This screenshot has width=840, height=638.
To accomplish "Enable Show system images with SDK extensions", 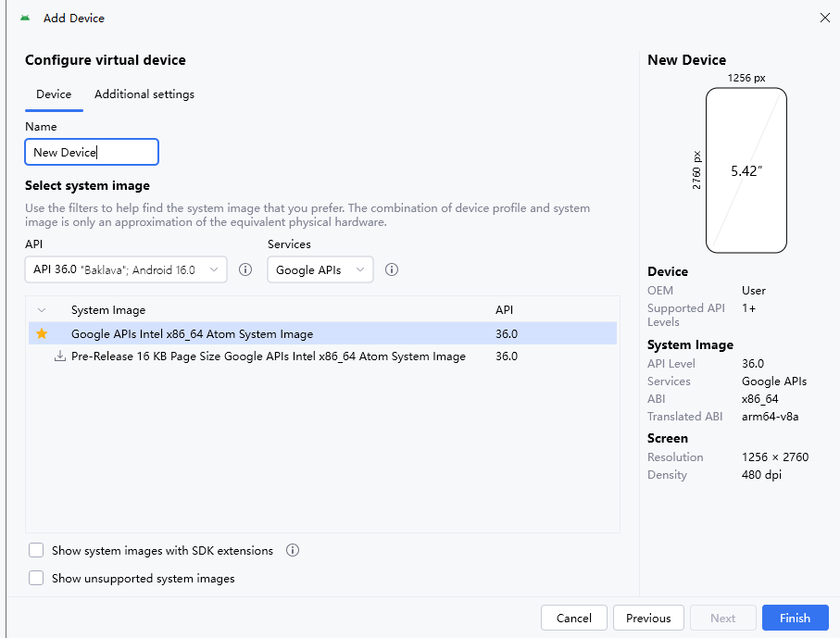I will (36, 550).
